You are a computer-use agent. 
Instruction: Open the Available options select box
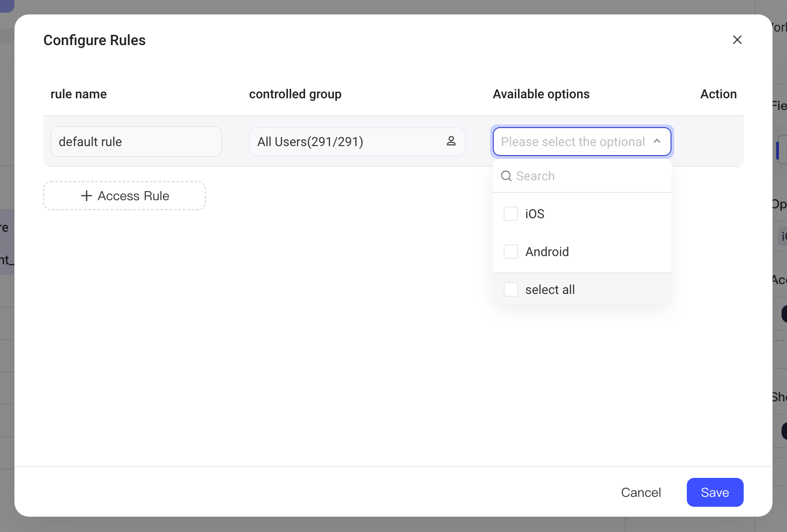[582, 142]
